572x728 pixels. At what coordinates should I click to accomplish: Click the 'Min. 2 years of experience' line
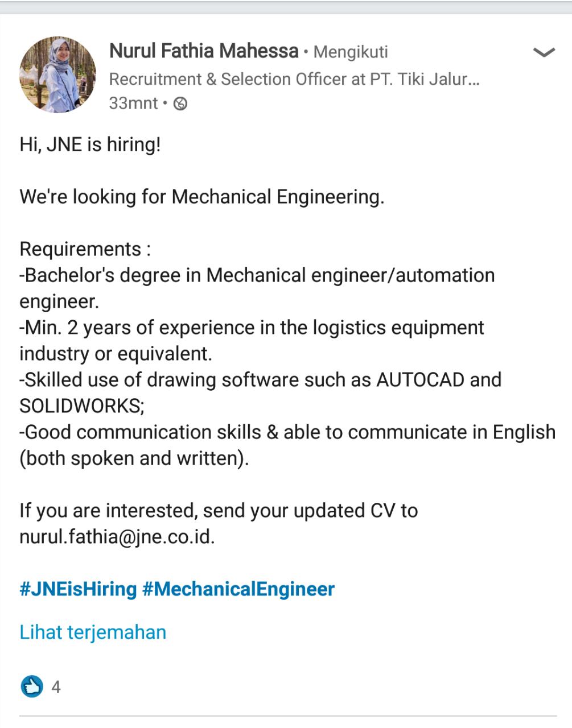point(252,328)
